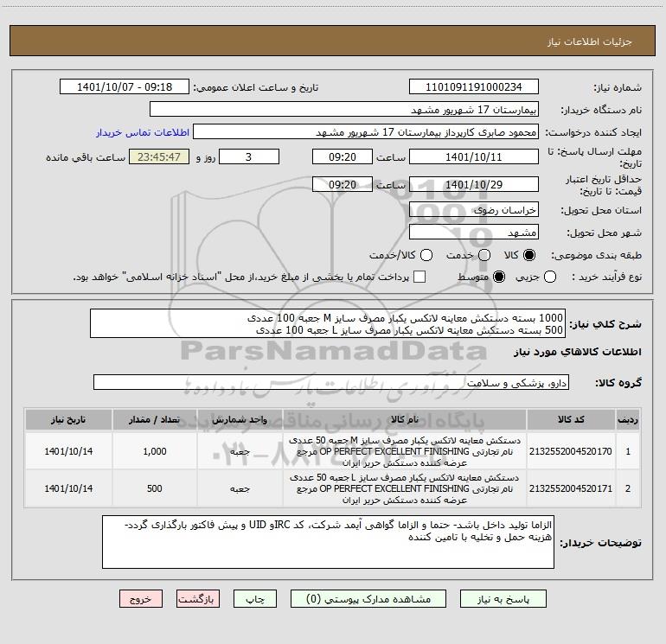Select the کالا/خدمت radio button
The image size is (666, 644).
[x=426, y=255]
